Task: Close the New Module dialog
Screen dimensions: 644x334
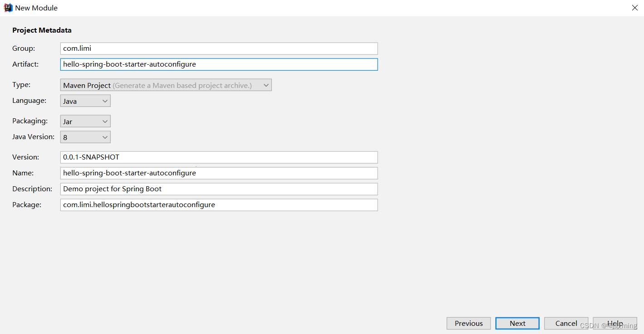Action: pyautogui.click(x=634, y=8)
